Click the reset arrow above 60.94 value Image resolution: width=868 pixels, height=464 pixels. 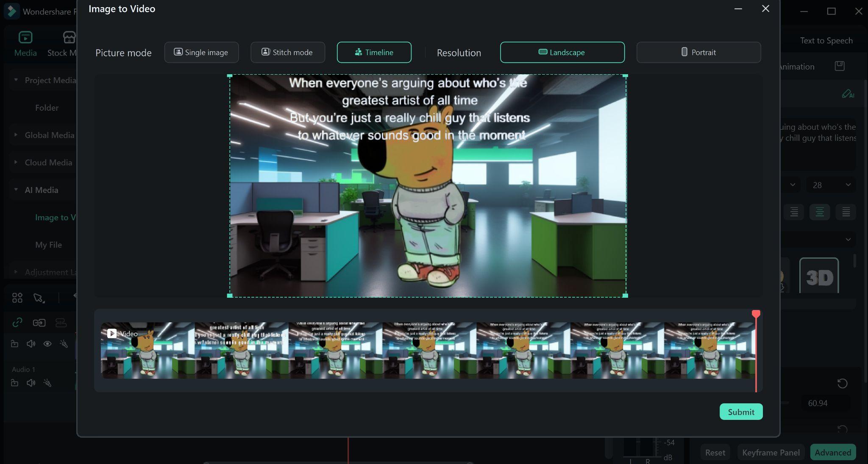coord(842,383)
